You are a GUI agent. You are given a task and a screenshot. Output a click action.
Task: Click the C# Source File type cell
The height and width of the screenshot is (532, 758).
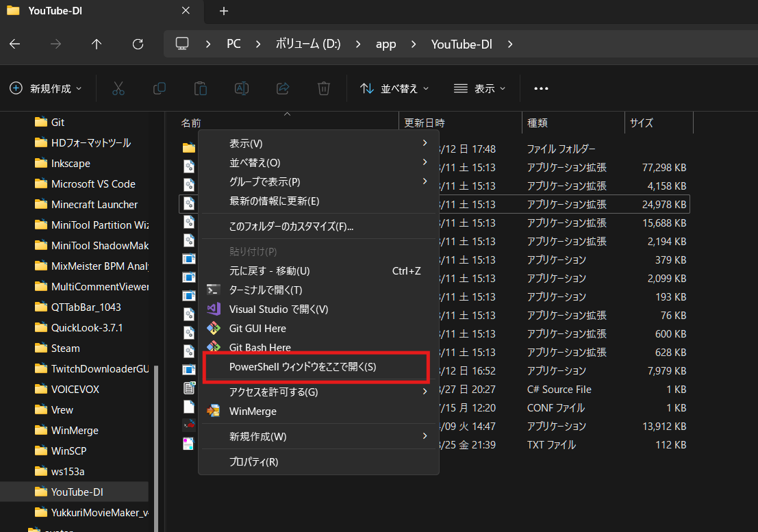[559, 390]
